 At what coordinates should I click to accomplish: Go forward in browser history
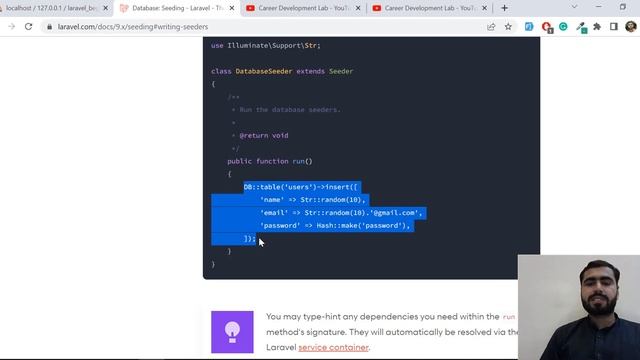click(x=11, y=27)
